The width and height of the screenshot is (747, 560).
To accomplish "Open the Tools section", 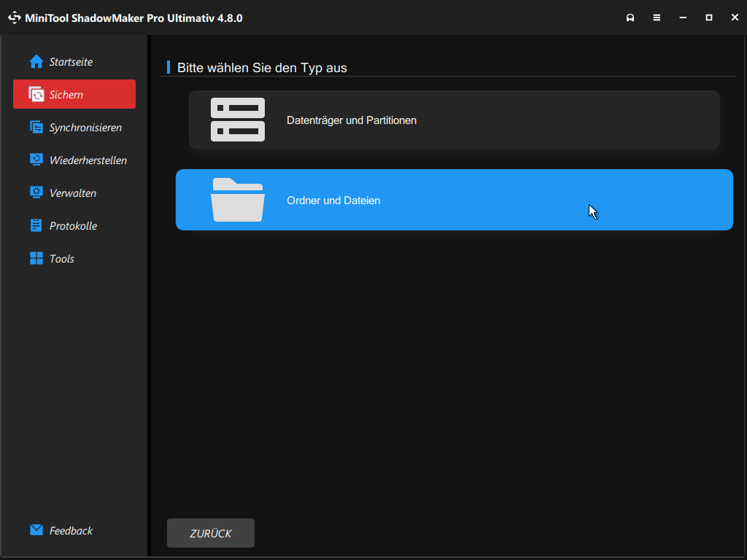I will tap(62, 258).
